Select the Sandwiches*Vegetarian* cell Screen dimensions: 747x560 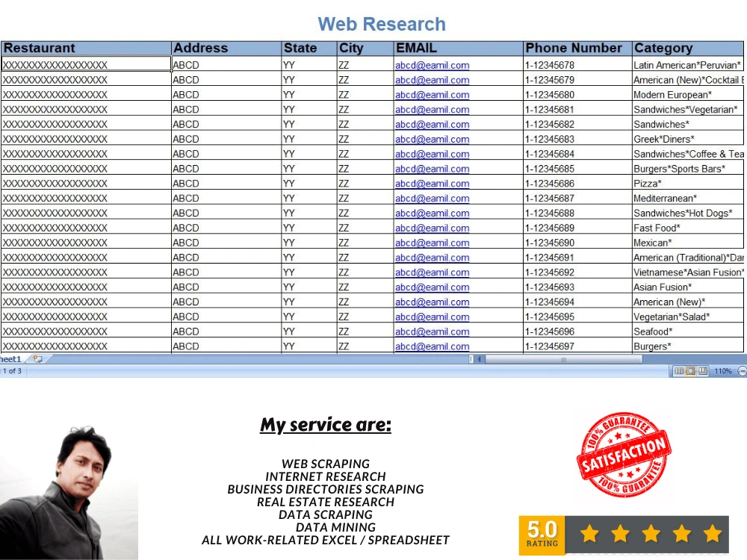[688, 109]
